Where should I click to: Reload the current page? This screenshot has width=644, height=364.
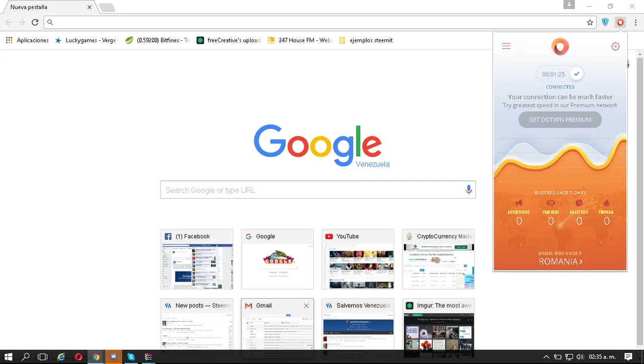click(x=35, y=22)
